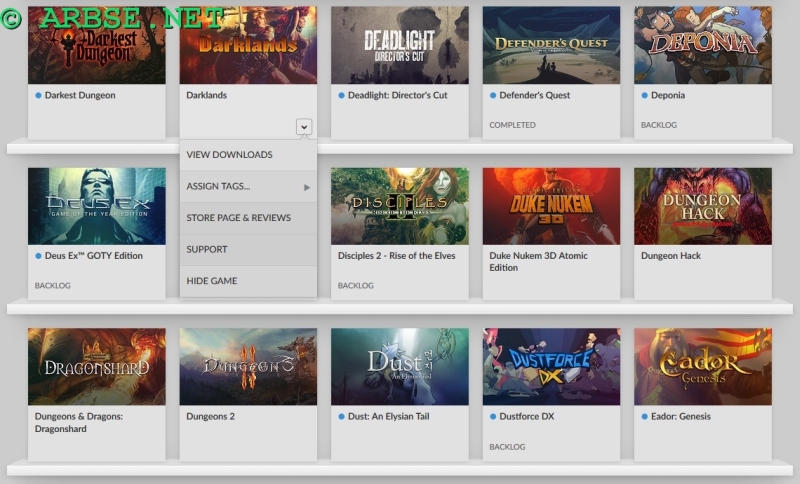
Task: Open the Eador Genesis cover image
Action: 703,367
